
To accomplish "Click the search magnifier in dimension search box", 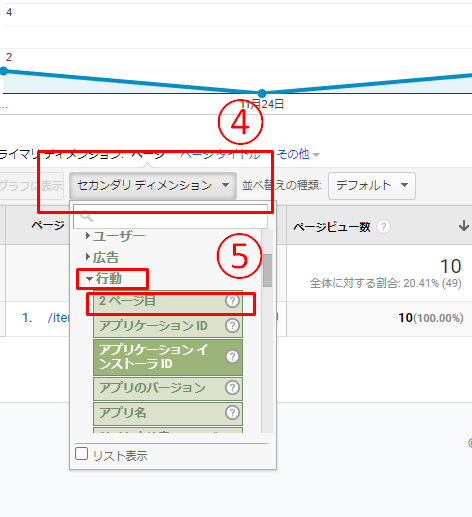I will click(87, 216).
